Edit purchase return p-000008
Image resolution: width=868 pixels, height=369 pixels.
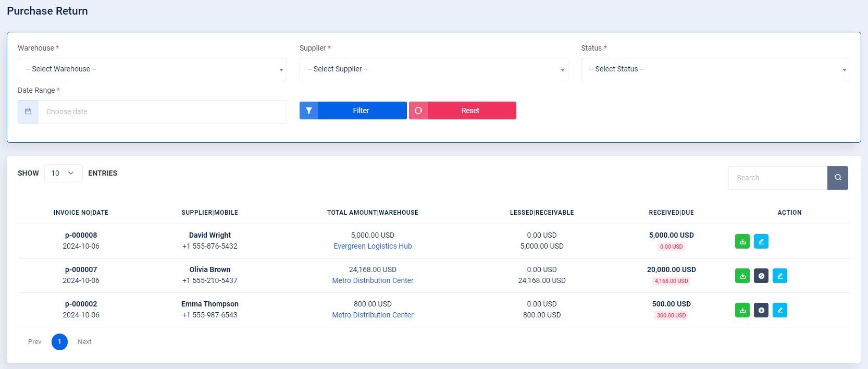coord(761,241)
